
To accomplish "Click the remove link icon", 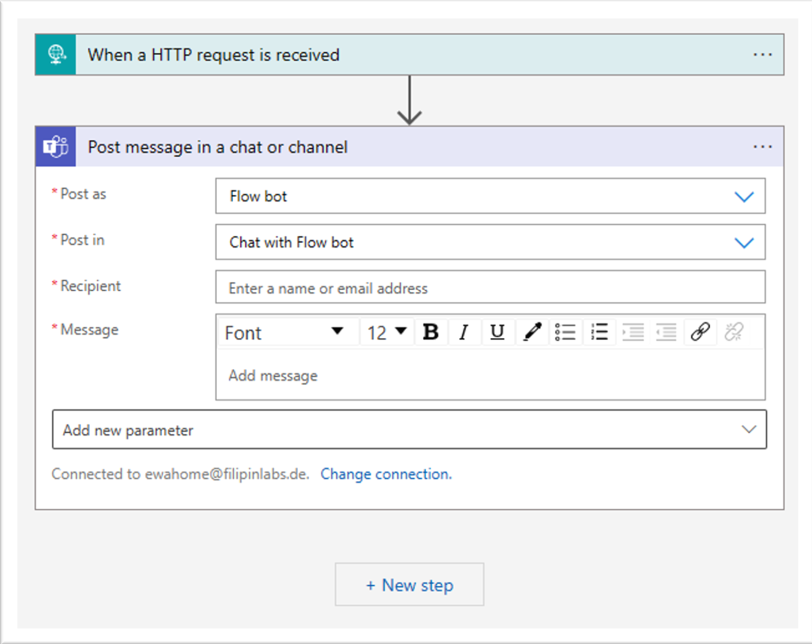I will [734, 333].
